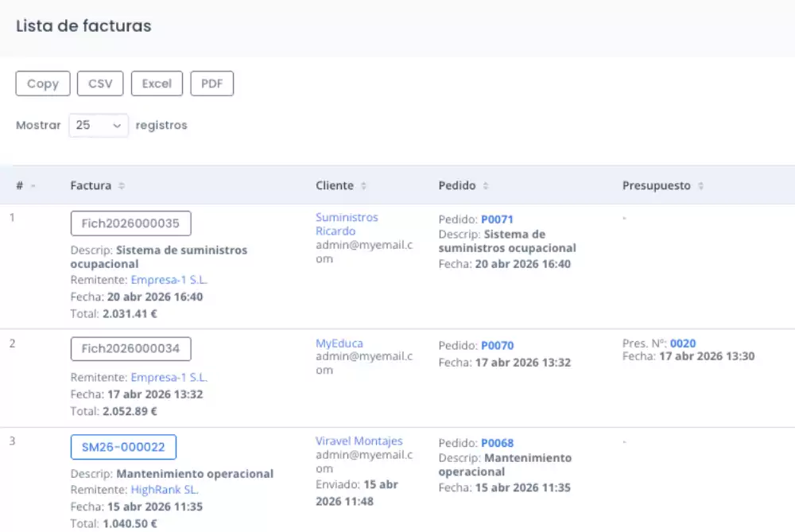Export the invoice list to Excel
This screenshot has width=795, height=532.
[x=157, y=83]
